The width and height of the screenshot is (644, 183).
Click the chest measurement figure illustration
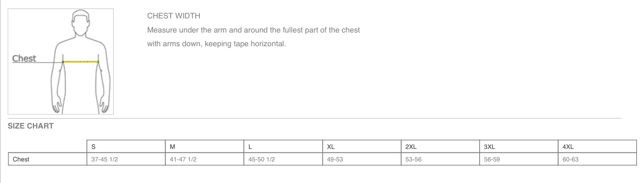pyautogui.click(x=61, y=62)
